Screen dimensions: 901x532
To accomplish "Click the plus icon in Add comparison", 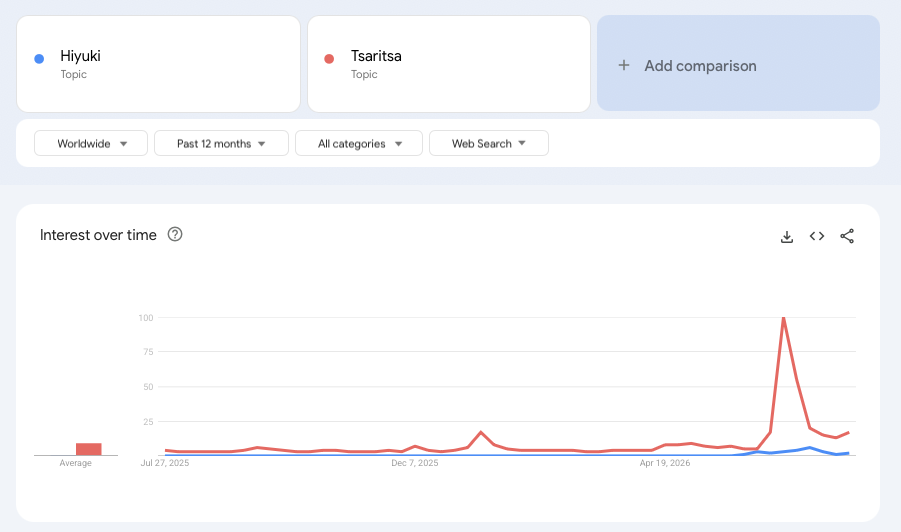I will pos(623,65).
